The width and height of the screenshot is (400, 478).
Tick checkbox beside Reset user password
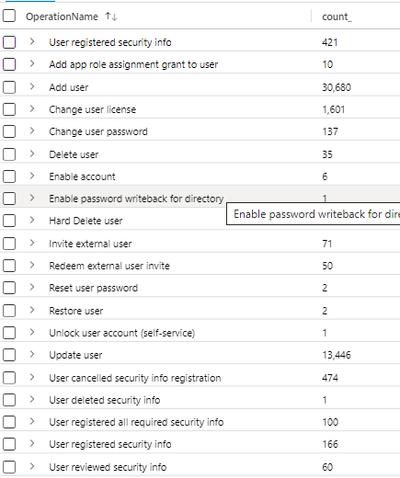pyautogui.click(x=9, y=288)
